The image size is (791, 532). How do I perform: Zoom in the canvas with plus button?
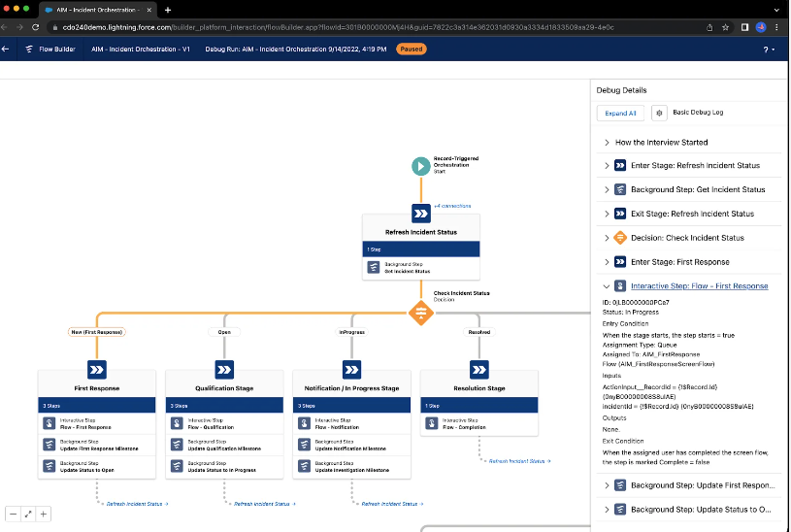pos(44,515)
